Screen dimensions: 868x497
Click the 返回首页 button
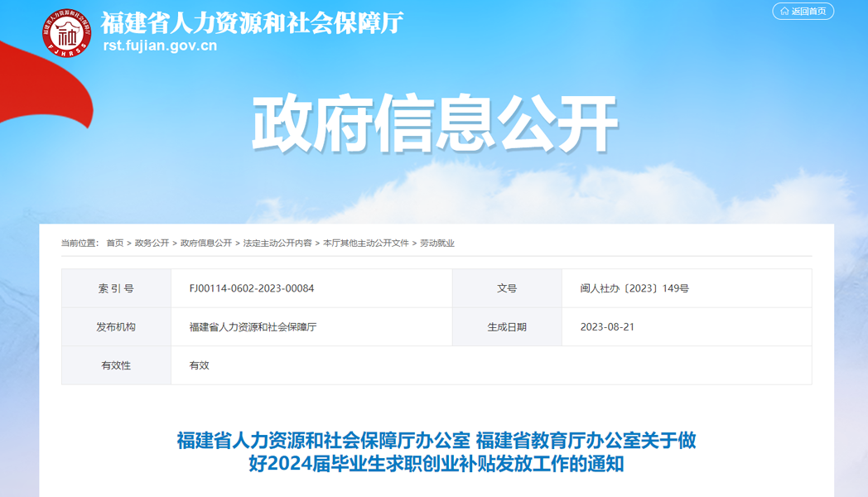pyautogui.click(x=803, y=11)
